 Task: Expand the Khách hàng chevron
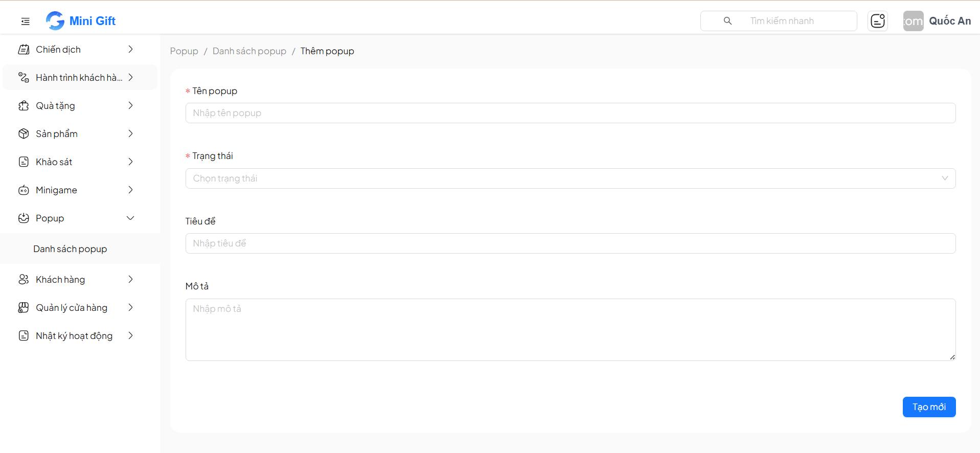point(130,280)
